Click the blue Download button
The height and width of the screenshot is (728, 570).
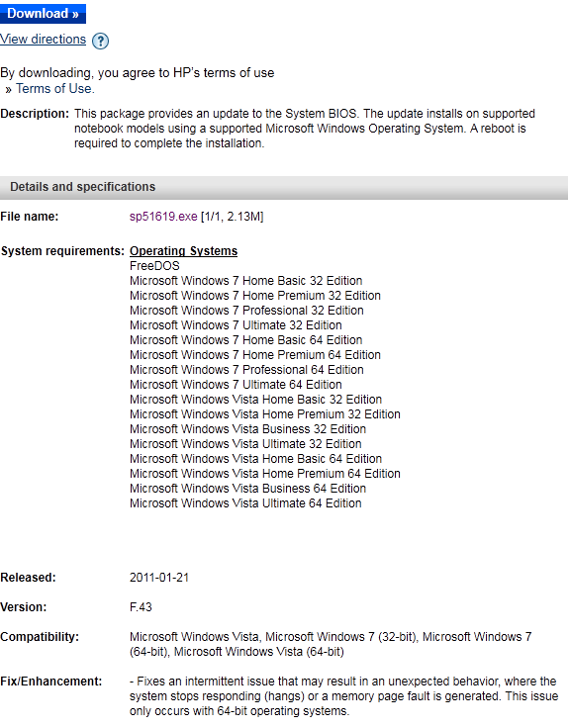click(43, 14)
